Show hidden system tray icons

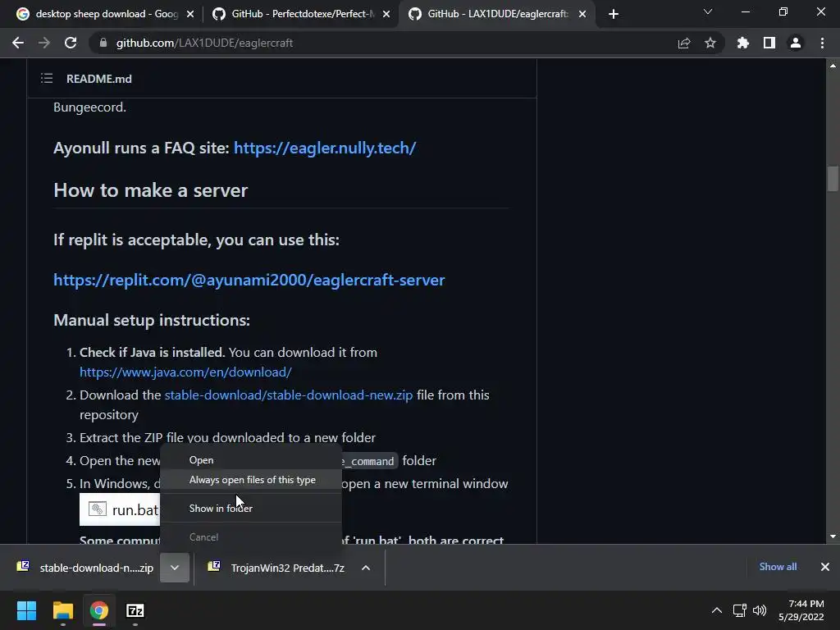pyautogui.click(x=717, y=610)
